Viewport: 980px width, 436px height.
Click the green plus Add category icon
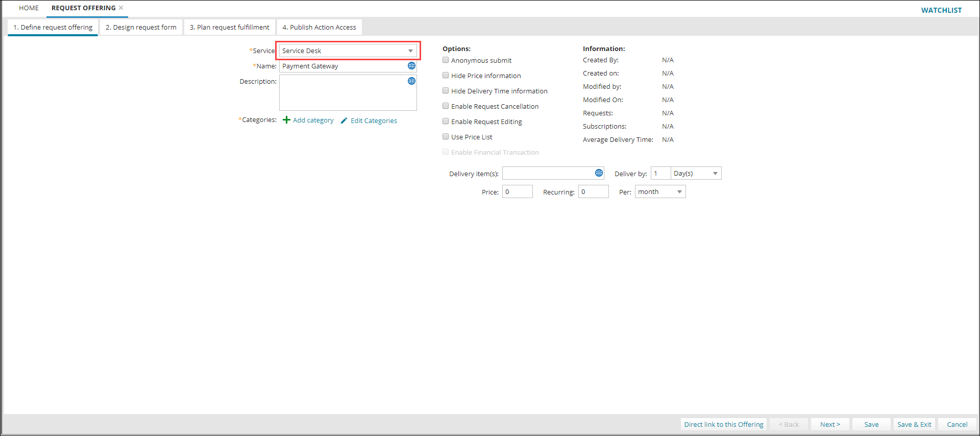[x=286, y=120]
